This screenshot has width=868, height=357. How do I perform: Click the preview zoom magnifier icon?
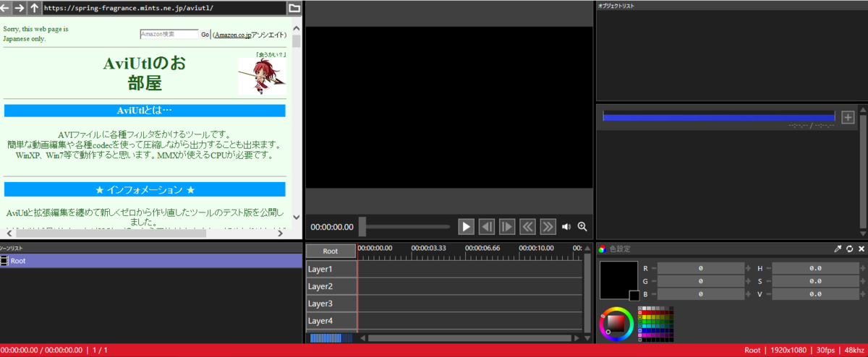pyautogui.click(x=582, y=227)
